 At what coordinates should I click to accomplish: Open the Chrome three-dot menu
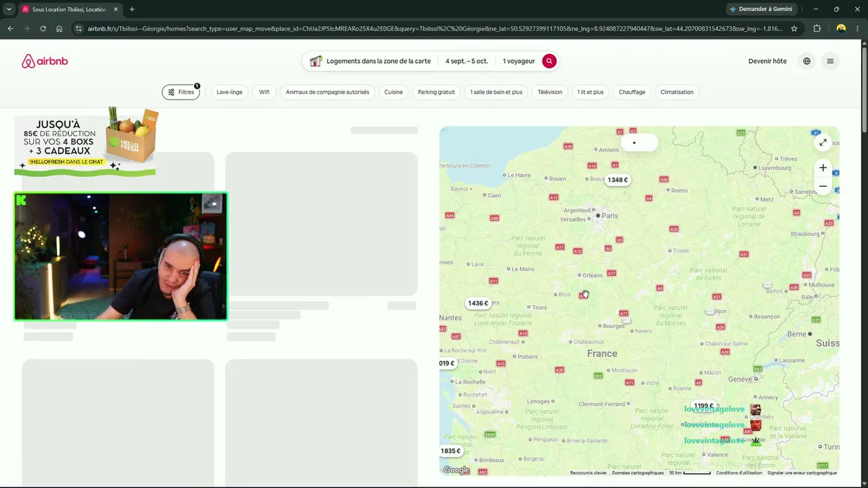(x=858, y=28)
